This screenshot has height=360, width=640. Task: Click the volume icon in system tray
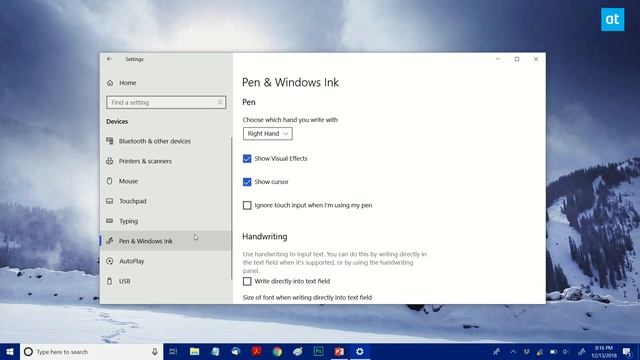[566, 352]
